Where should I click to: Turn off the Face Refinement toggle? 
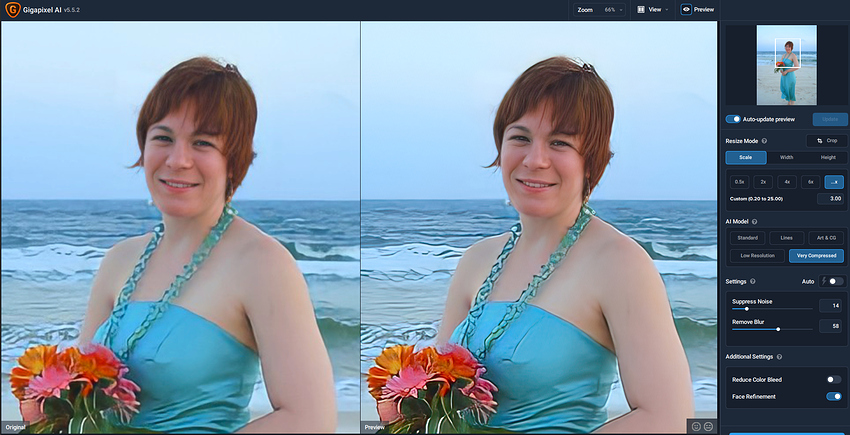click(x=833, y=397)
